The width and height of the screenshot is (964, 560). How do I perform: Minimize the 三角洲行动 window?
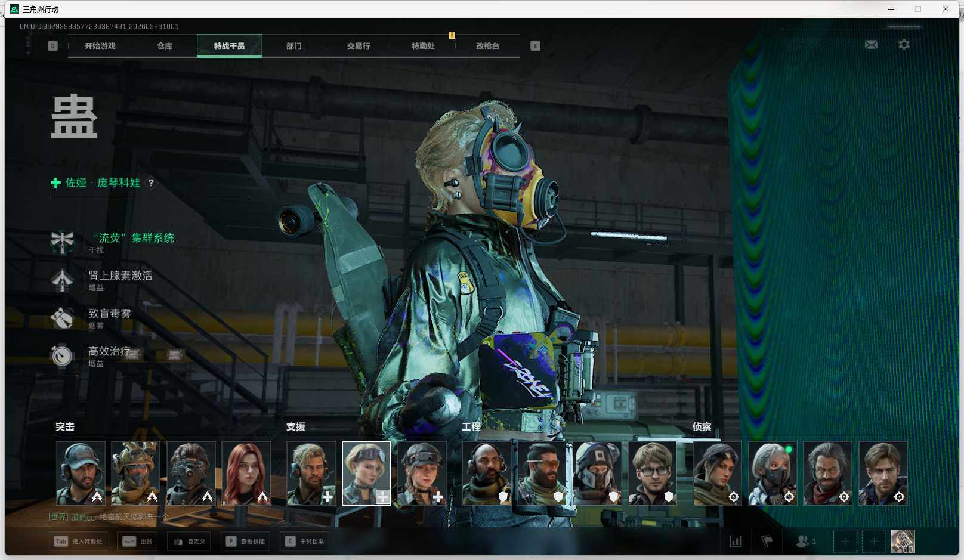tap(891, 9)
